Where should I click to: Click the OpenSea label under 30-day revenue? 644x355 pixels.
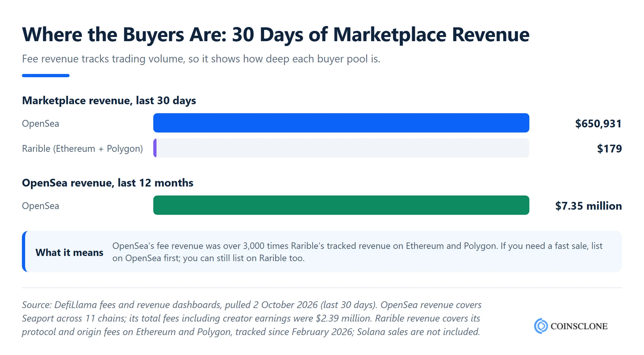41,124
